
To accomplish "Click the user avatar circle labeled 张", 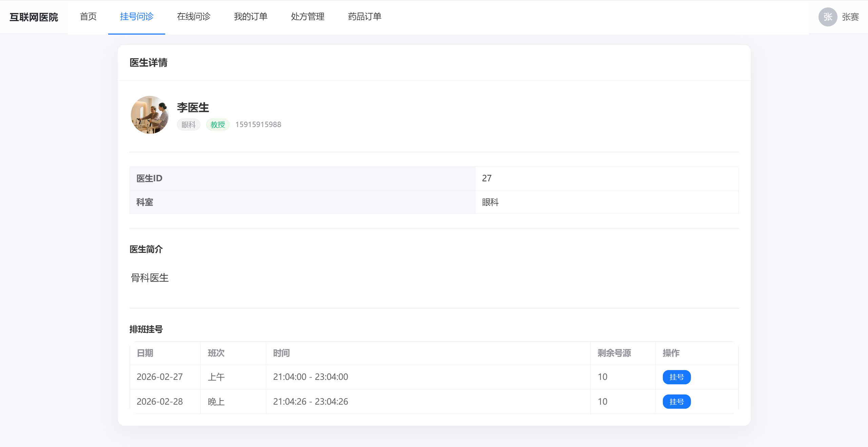I will pos(828,17).
